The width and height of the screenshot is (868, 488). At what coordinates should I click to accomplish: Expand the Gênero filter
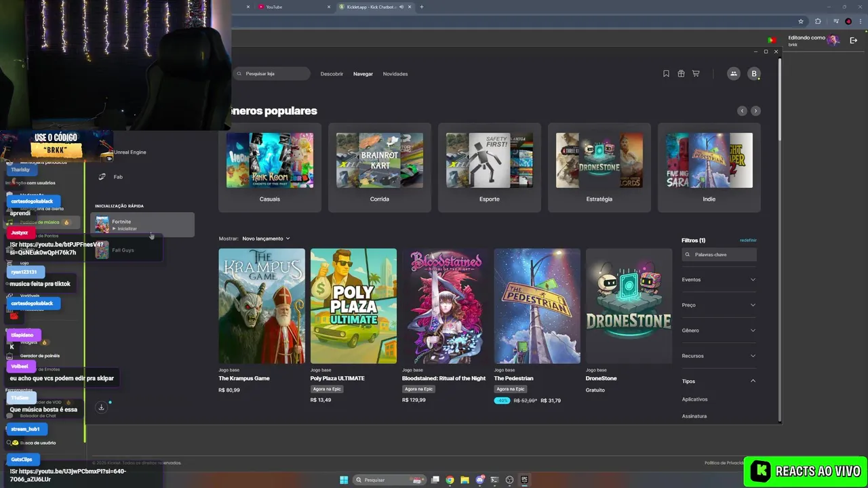tap(719, 330)
